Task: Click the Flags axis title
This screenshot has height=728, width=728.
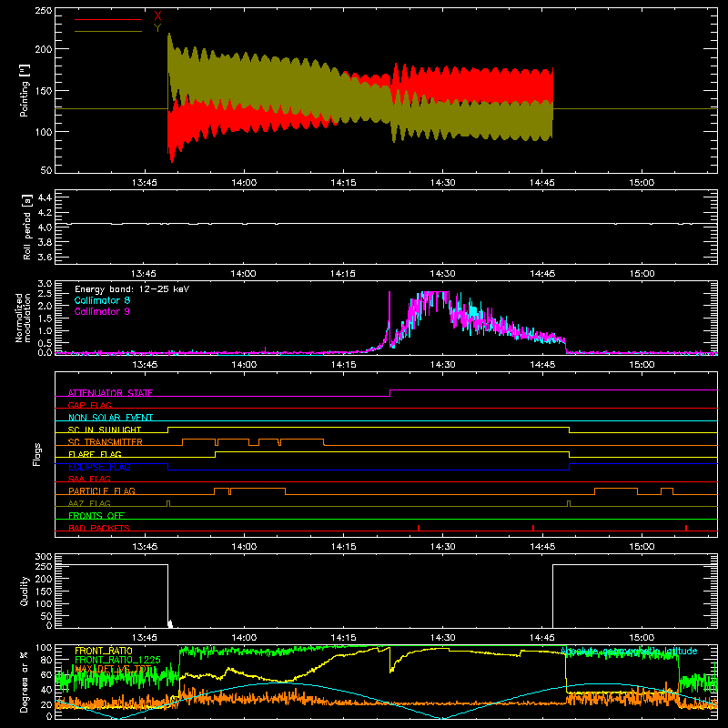Action: [x=36, y=454]
